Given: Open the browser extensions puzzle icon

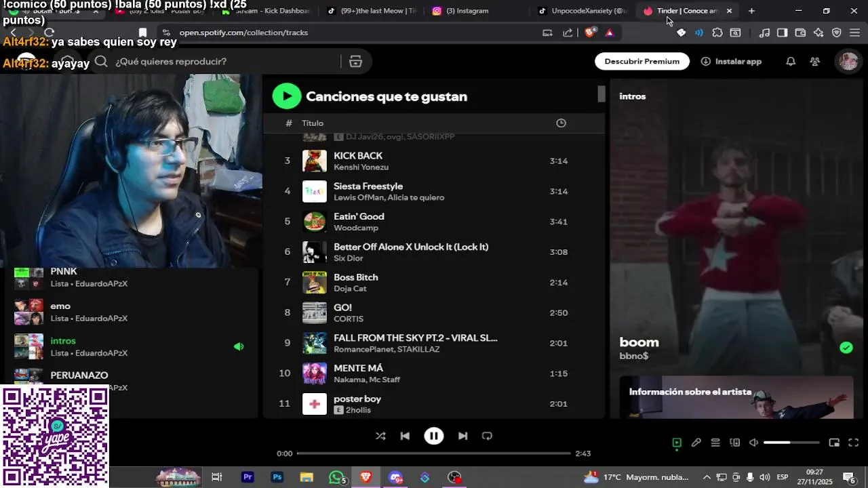Looking at the screenshot, I should point(717,33).
